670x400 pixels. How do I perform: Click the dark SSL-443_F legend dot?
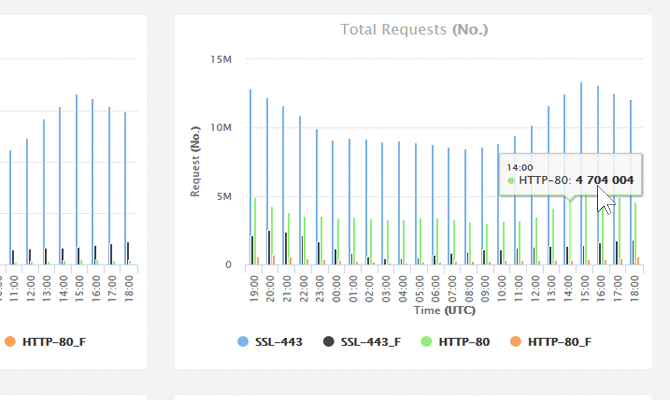click(328, 342)
